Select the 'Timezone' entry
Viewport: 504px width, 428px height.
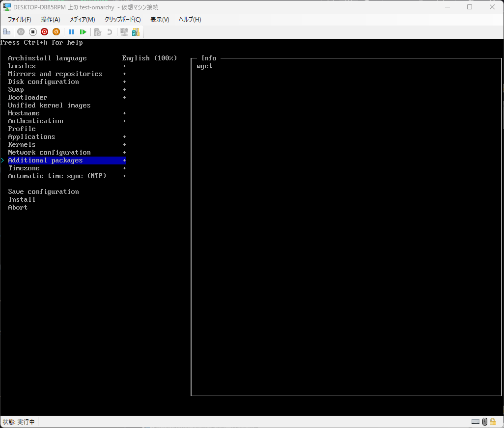pyautogui.click(x=24, y=168)
